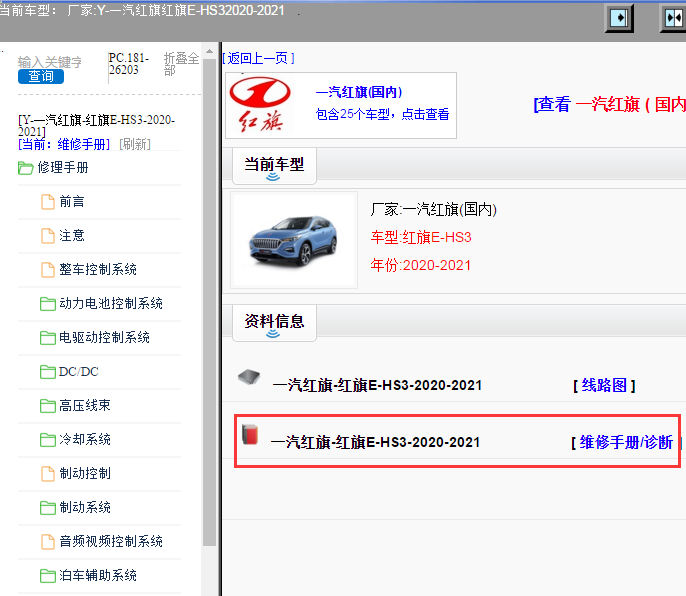The image size is (686, 596).
Task: Click 一汽红旗-红旗E-HS3-2020-2021 title in 维修手册 row
Action: click(x=375, y=442)
